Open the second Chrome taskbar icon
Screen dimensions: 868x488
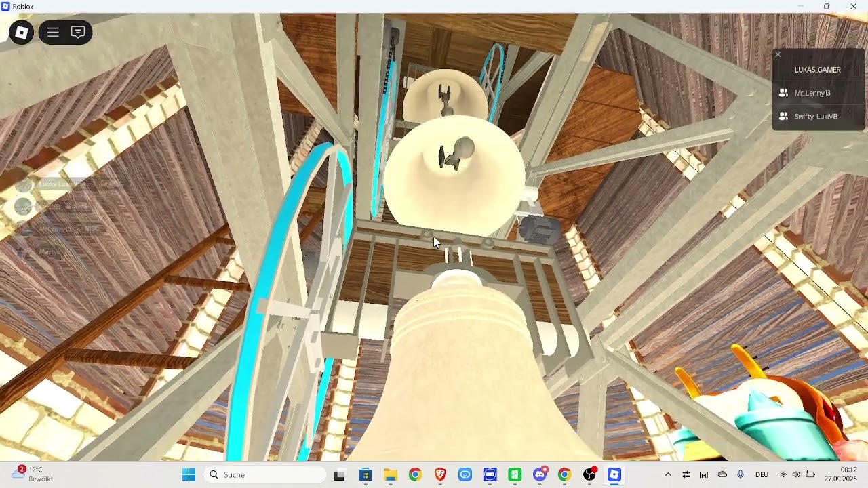564,475
